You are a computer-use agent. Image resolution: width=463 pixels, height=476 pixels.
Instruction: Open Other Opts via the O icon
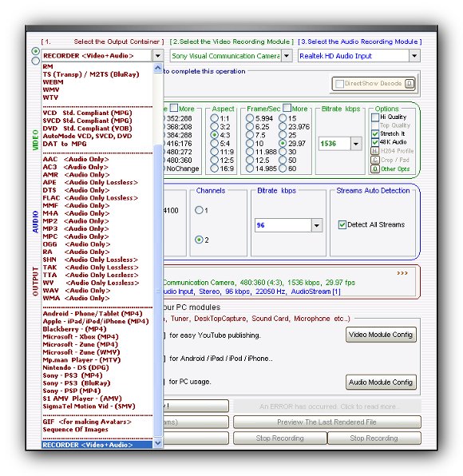click(374, 169)
